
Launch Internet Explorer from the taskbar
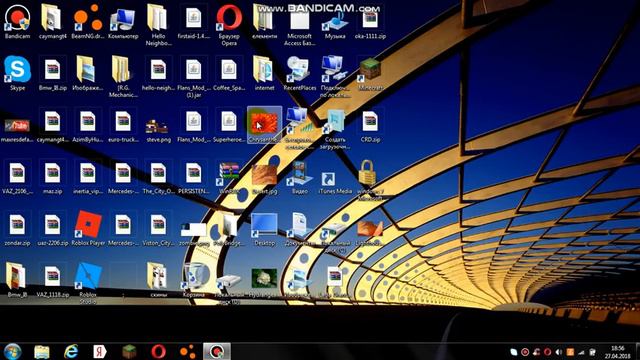[x=71, y=351]
